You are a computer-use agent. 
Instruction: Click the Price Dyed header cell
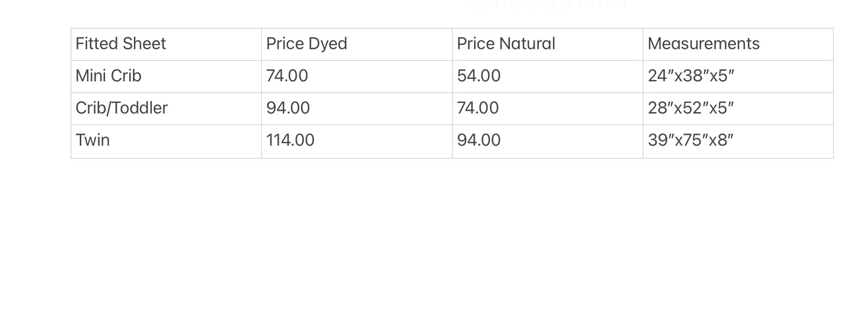[x=357, y=44]
